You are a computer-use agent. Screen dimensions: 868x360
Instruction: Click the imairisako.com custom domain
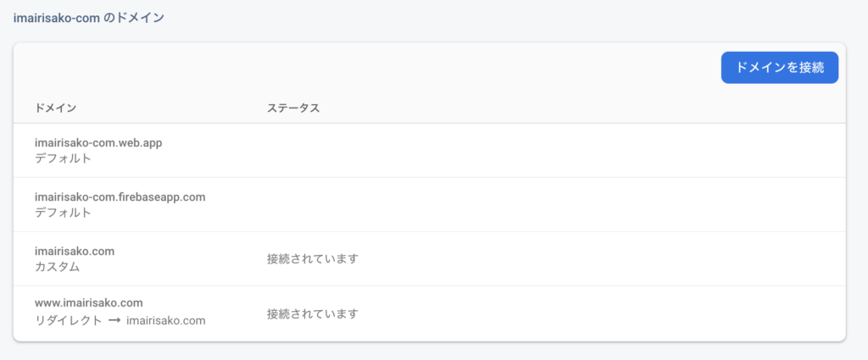75,251
